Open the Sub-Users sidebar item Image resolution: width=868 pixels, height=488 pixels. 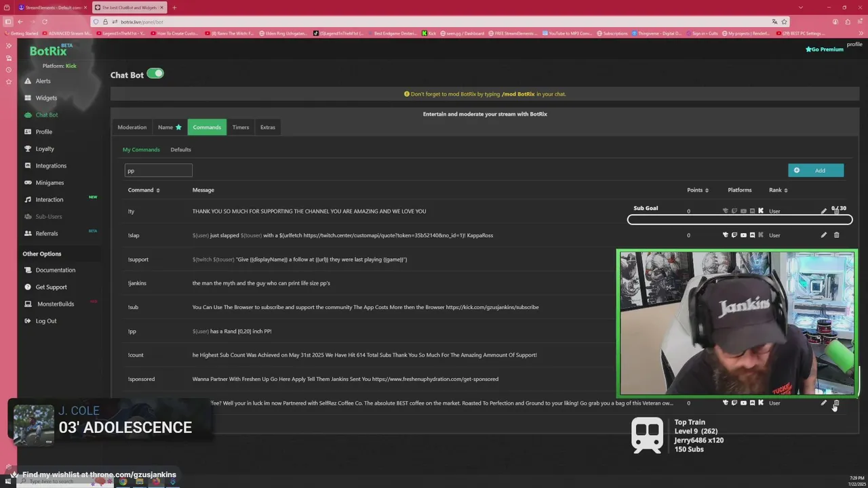tap(49, 216)
